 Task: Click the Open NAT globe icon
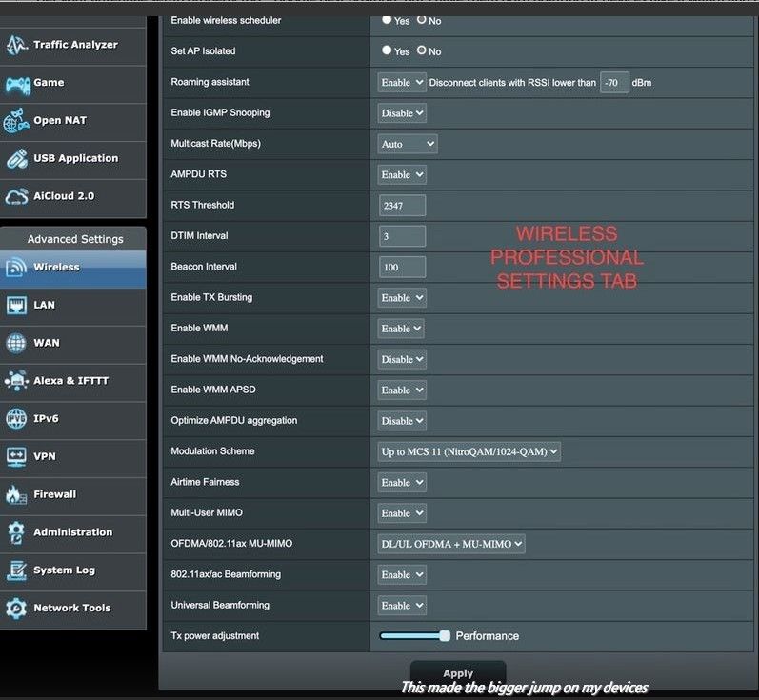click(x=16, y=121)
